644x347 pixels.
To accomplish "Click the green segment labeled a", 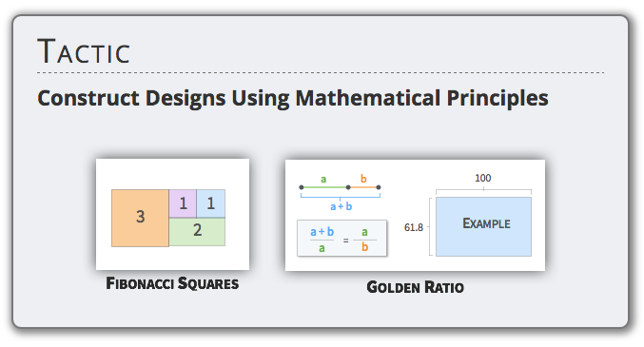I will coord(324,187).
